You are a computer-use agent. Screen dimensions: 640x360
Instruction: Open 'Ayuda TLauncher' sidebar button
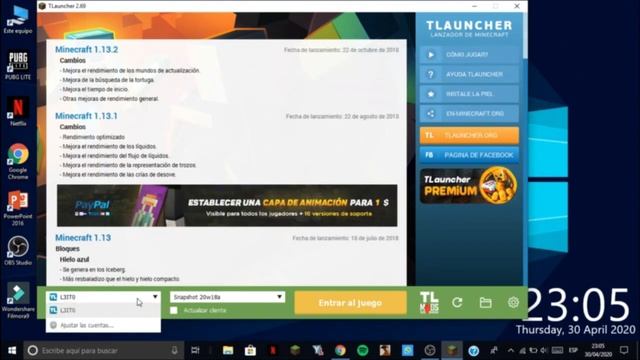(x=469, y=74)
